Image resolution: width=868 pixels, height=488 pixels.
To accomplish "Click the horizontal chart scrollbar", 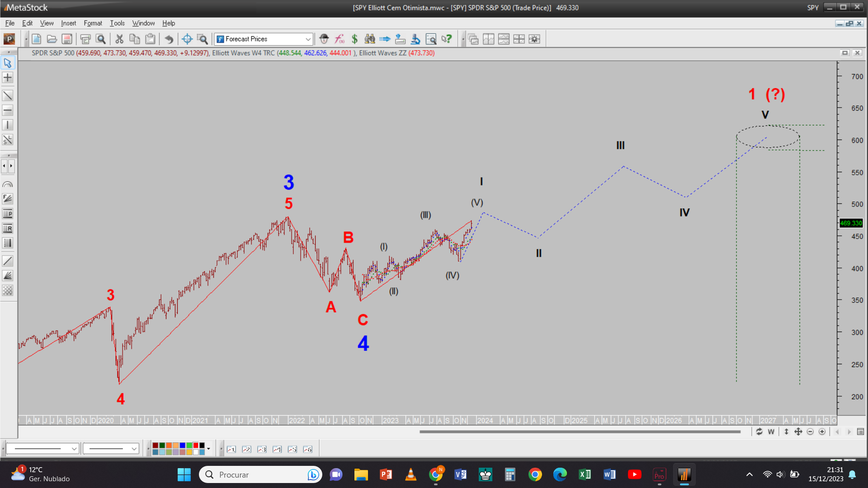I will click(x=580, y=432).
